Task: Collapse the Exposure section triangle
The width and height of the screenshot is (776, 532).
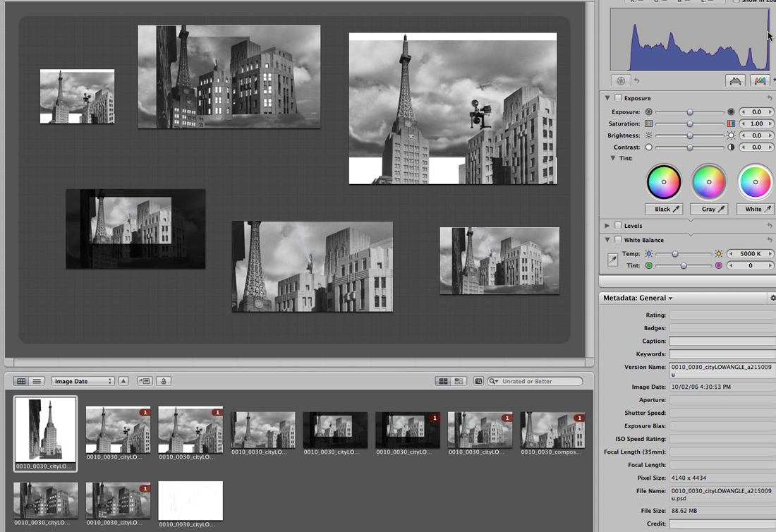Action: (x=607, y=98)
